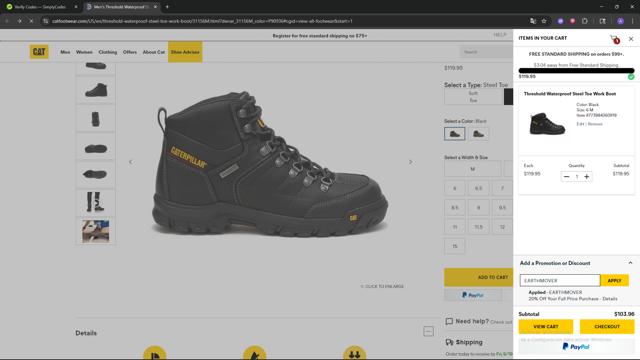Select shoe size 11.5
This screenshot has width=640, height=360.
pos(478,227)
